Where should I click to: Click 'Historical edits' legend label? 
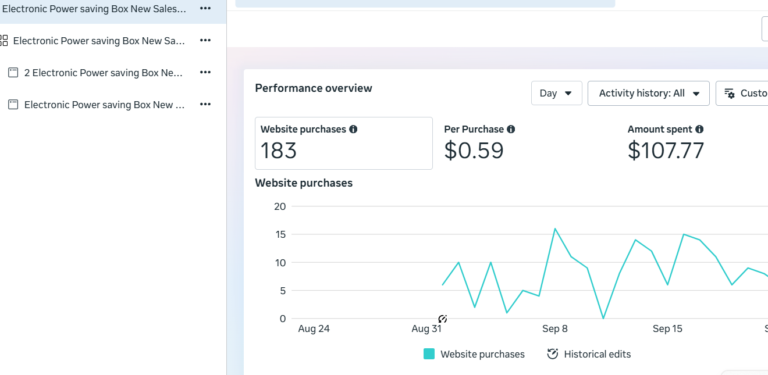[598, 354]
